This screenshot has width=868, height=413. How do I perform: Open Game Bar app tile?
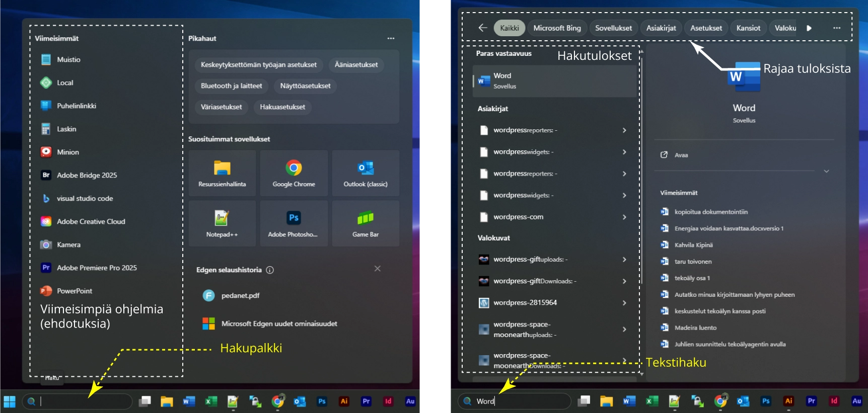[x=366, y=223]
